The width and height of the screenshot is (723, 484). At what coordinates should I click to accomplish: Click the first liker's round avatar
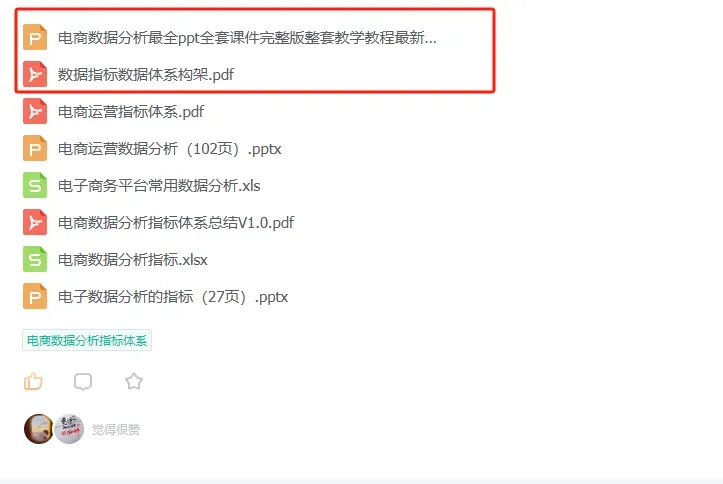click(39, 429)
